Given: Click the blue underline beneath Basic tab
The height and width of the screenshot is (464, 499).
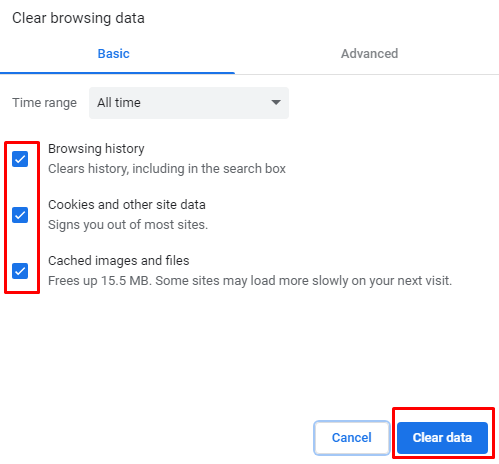Looking at the screenshot, I should 117,73.
